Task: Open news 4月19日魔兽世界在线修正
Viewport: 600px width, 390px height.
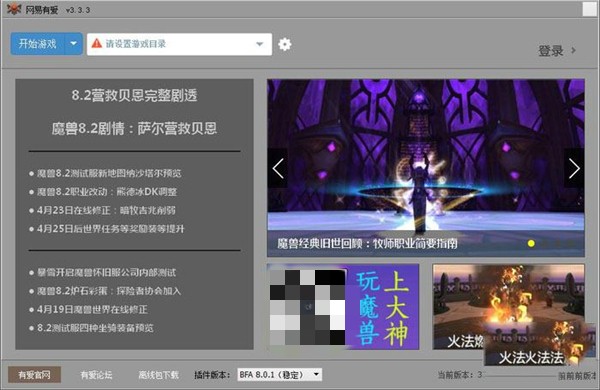Action: coord(92,309)
